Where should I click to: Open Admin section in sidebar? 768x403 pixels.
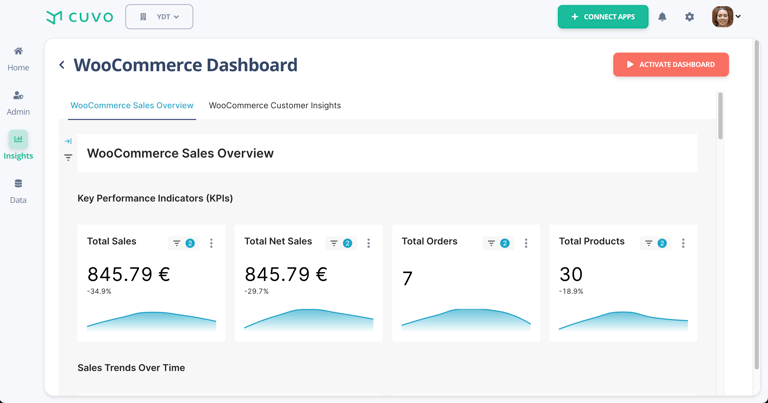click(x=18, y=102)
